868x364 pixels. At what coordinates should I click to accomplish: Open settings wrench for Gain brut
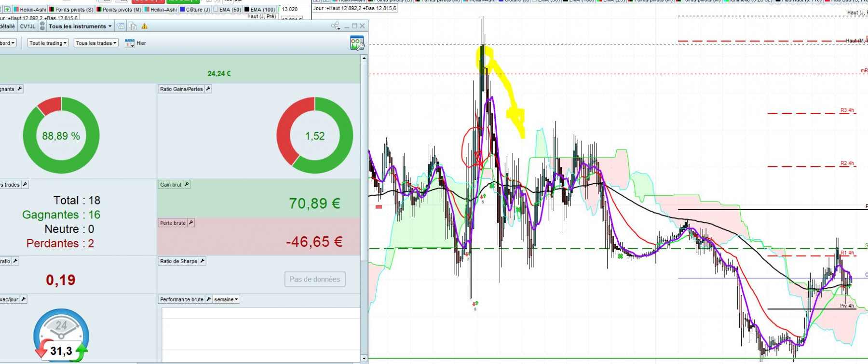click(187, 184)
